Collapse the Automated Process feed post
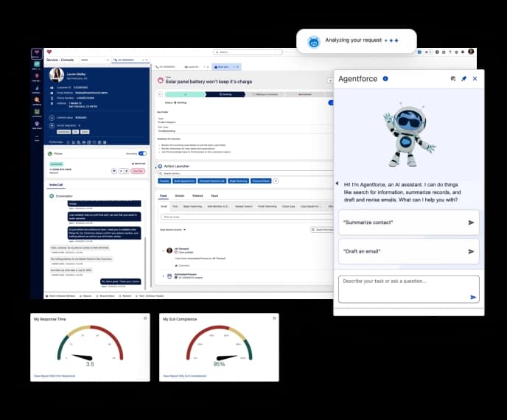507x420 pixels. tap(164, 276)
